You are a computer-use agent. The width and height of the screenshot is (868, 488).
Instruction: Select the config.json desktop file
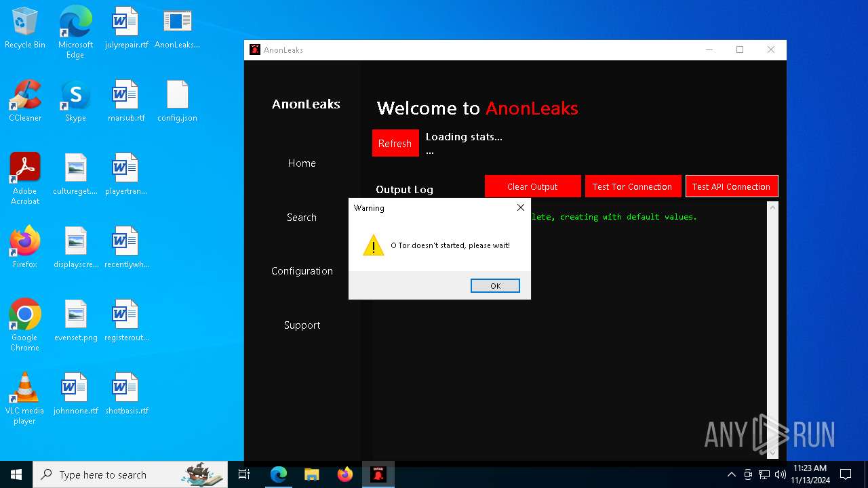coord(177,102)
